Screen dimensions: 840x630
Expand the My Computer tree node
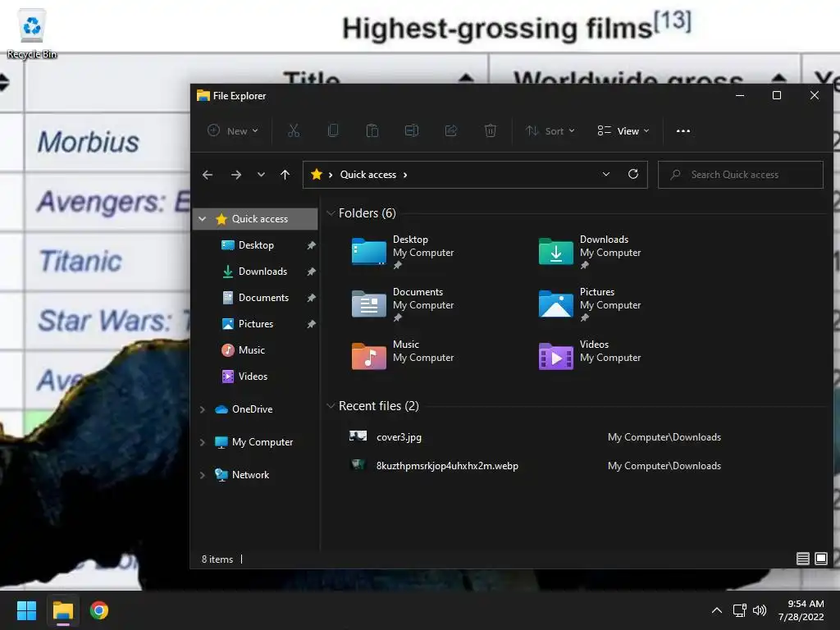pyautogui.click(x=202, y=442)
